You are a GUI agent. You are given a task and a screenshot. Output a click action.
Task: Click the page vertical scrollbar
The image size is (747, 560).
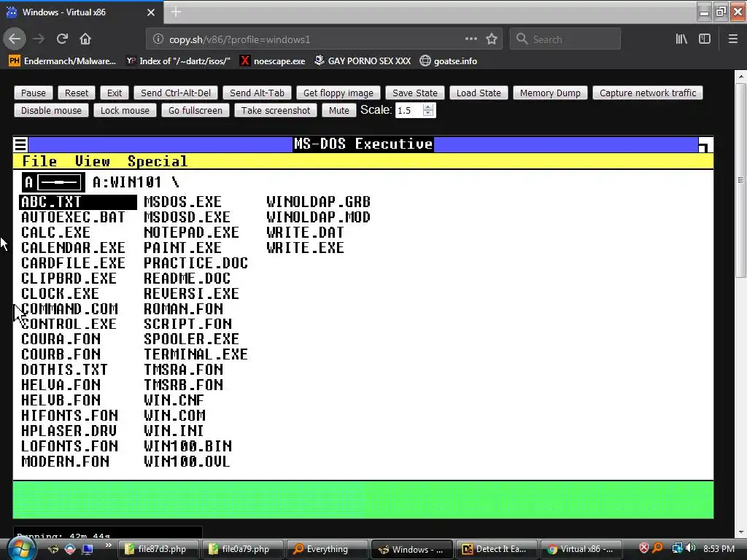point(740,180)
